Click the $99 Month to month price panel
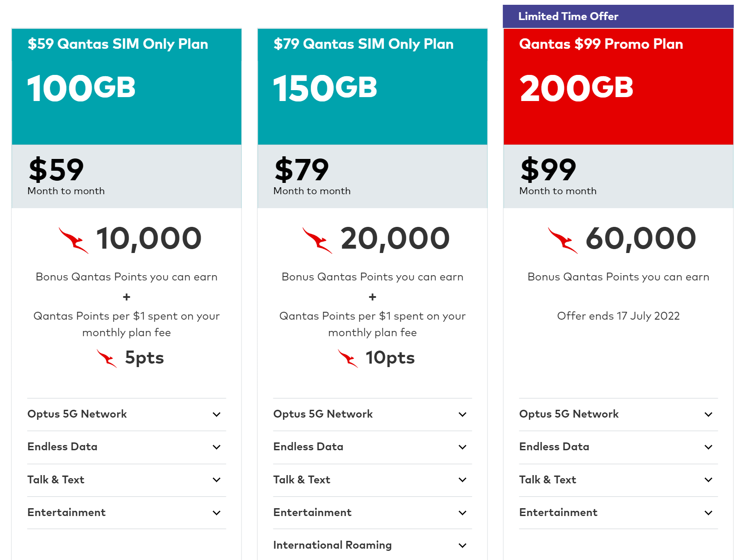 coord(618,176)
